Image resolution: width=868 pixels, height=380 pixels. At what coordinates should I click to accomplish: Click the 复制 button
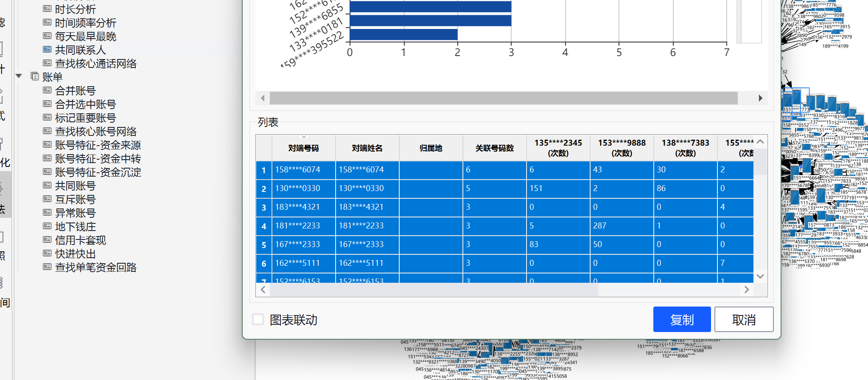682,319
